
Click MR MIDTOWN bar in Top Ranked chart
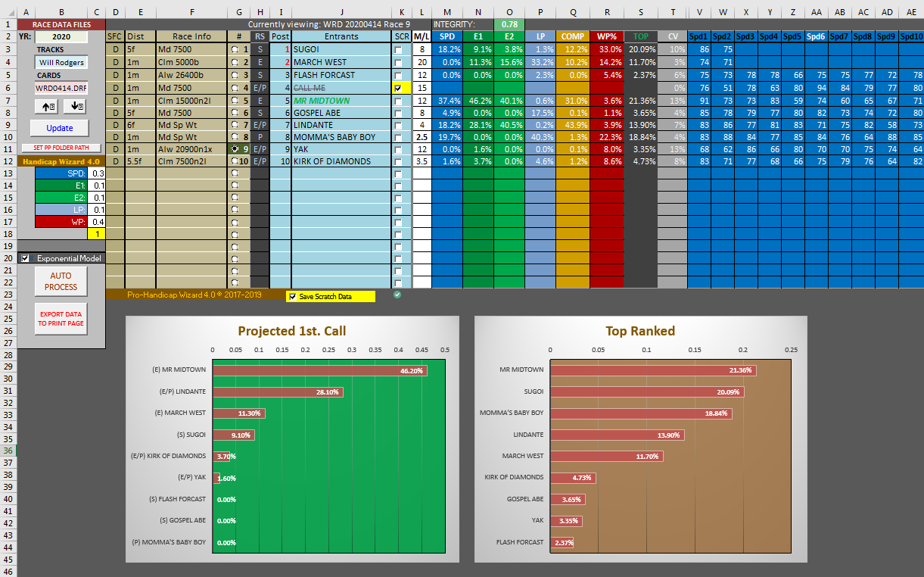[652, 370]
